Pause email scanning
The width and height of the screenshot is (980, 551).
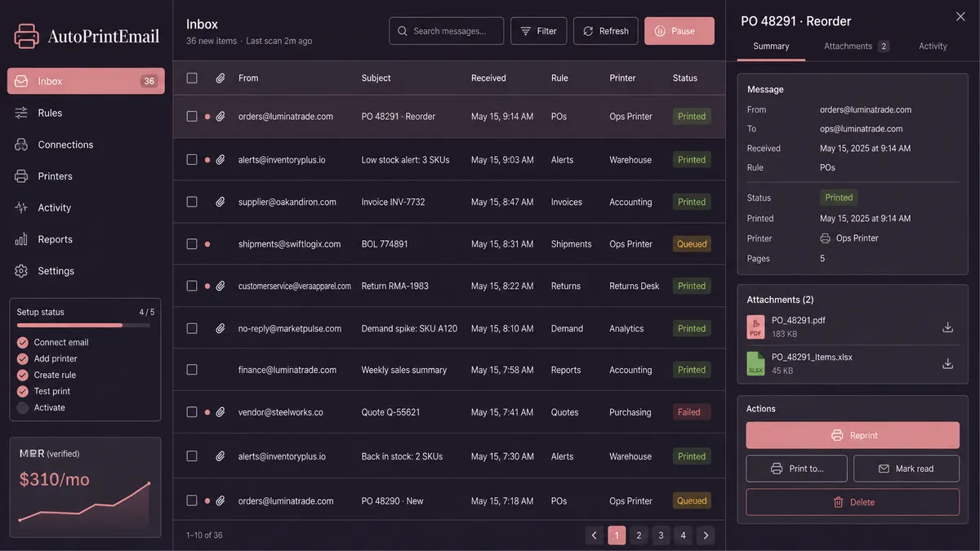[679, 31]
